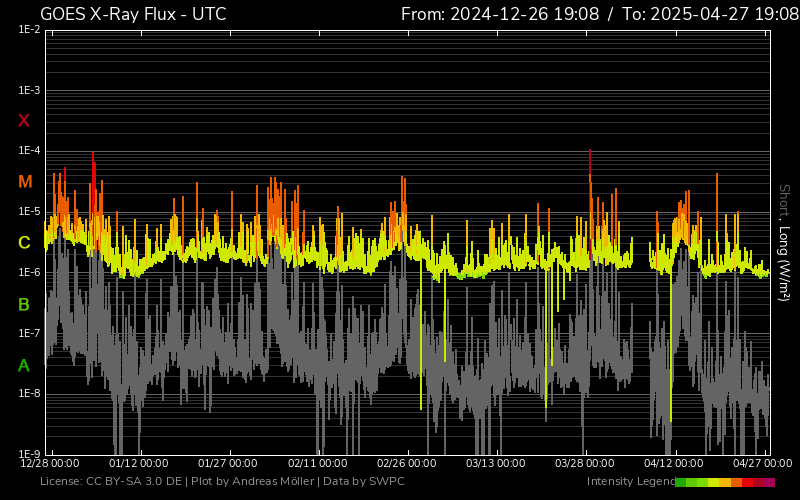
Task: Click the yellow C flare class label
Action: pos(24,243)
